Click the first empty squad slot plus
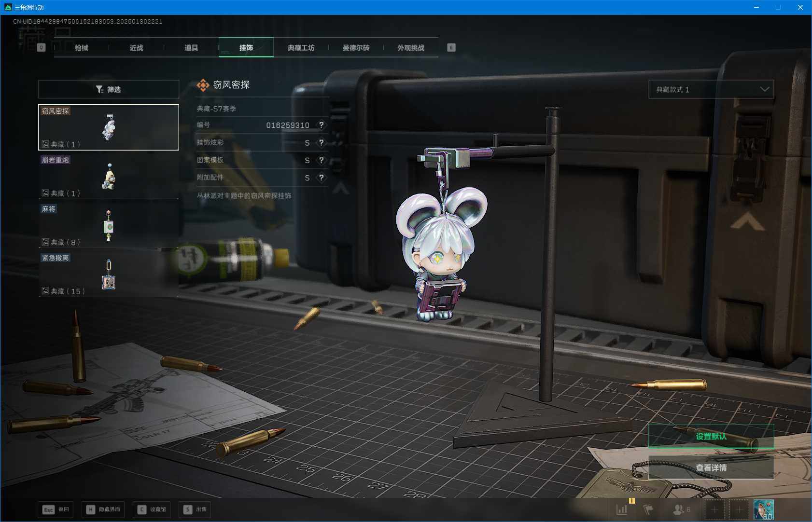The image size is (812, 522). [714, 509]
